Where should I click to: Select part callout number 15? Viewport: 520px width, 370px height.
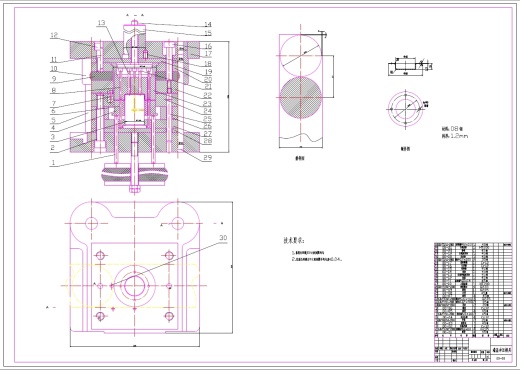coord(208,33)
